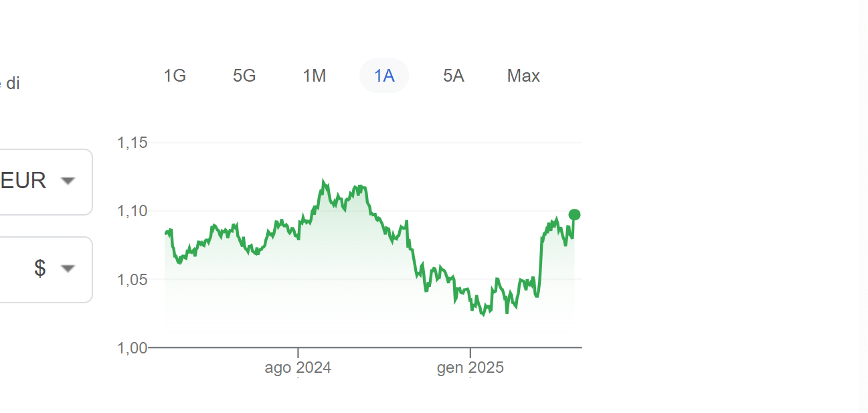Viewport: 868px width, 413px height.
Task: Select the 1G time range tab
Action: coord(175,76)
